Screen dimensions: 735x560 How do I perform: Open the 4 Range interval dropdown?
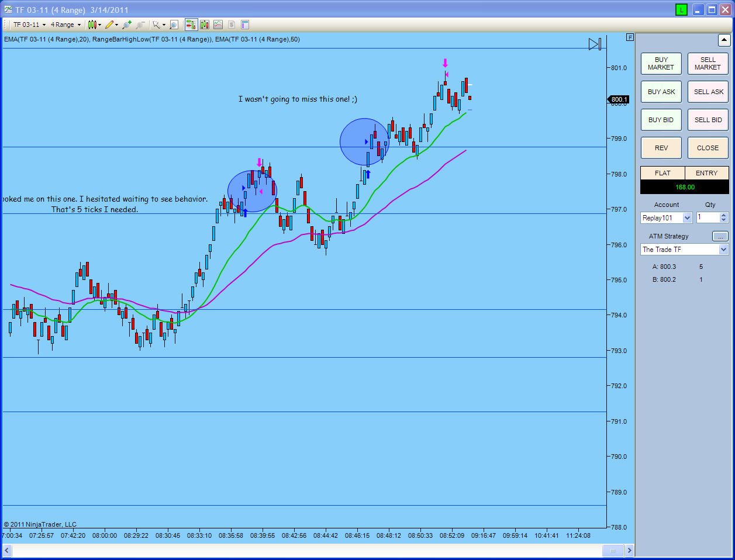click(x=65, y=25)
